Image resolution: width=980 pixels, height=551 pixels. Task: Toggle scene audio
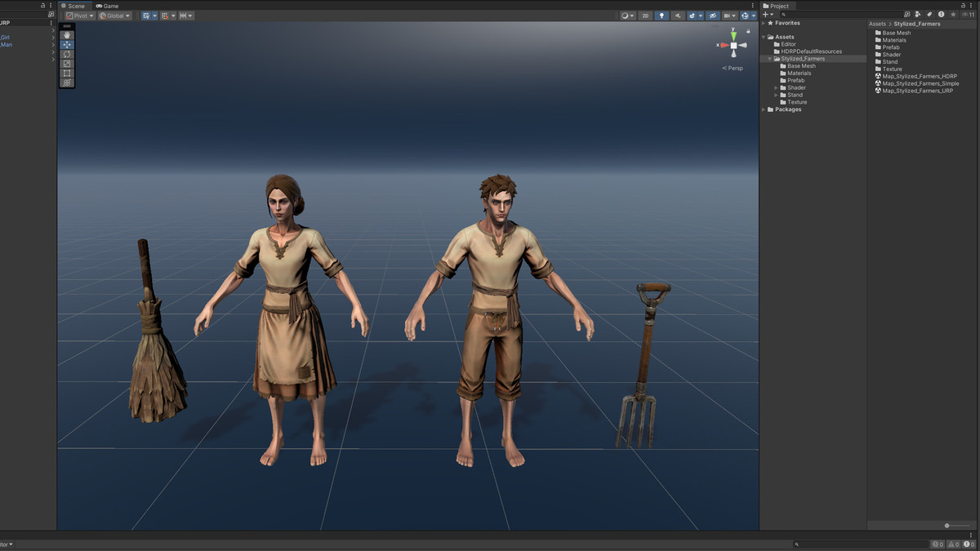678,16
